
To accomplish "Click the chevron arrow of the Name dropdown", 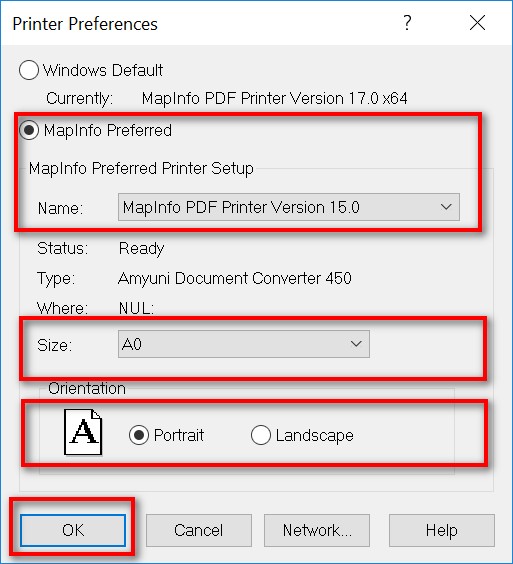I will pos(446,207).
